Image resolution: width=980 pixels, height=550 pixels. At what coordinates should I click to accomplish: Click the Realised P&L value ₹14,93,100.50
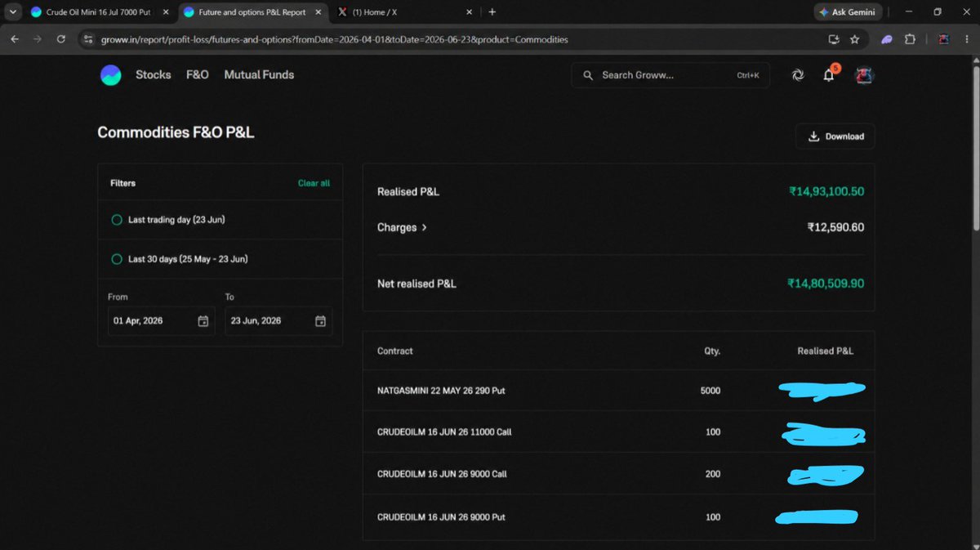point(826,191)
